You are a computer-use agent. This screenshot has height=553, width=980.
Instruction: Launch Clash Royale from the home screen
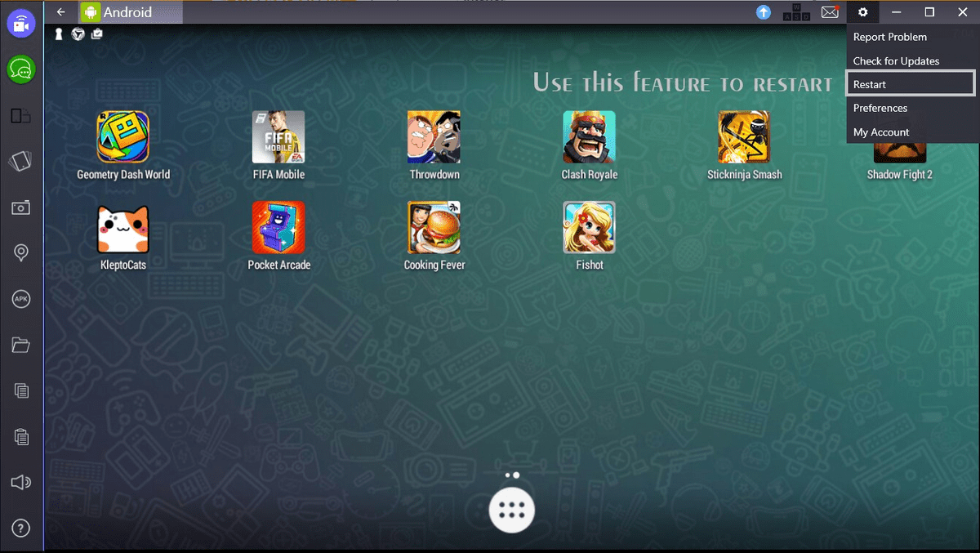pos(589,137)
